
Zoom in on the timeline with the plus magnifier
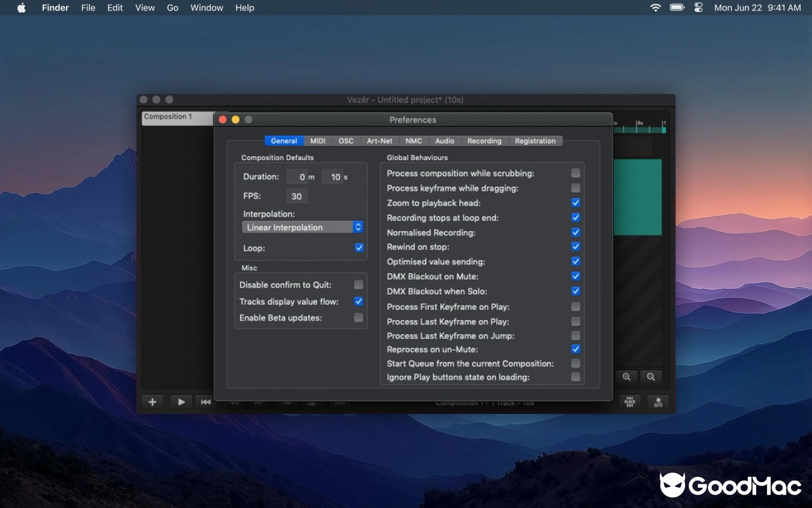626,377
